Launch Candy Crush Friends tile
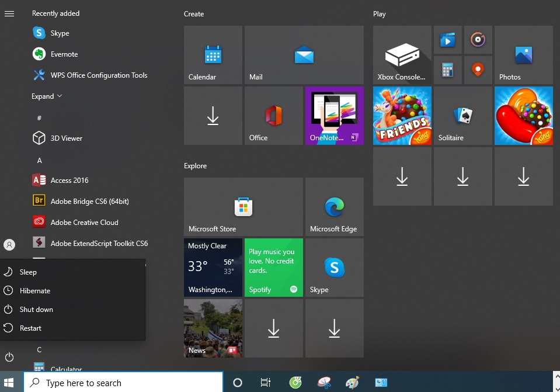This screenshot has width=560, height=392. pyautogui.click(x=402, y=116)
